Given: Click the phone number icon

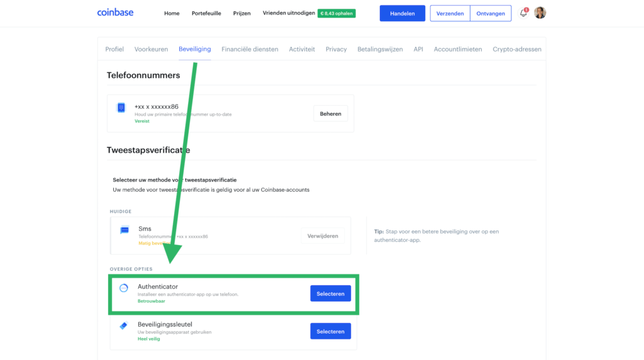Looking at the screenshot, I should coord(121,107).
